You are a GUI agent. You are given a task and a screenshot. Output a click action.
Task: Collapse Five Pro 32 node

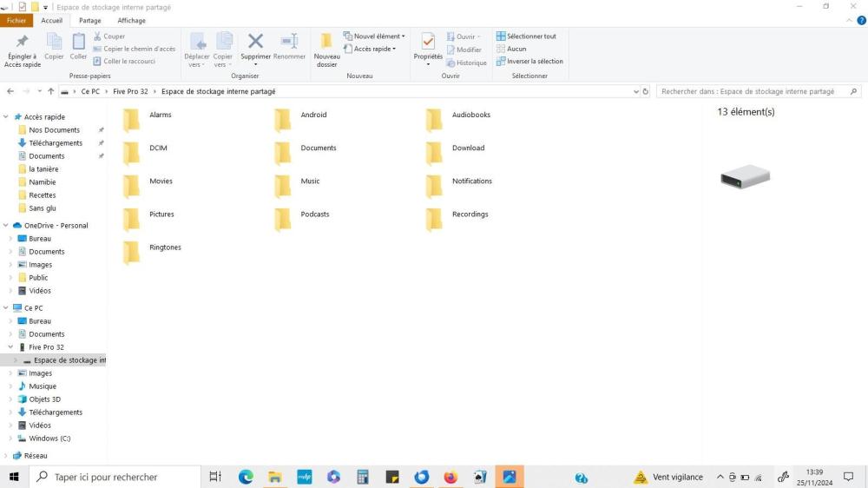pos(10,347)
